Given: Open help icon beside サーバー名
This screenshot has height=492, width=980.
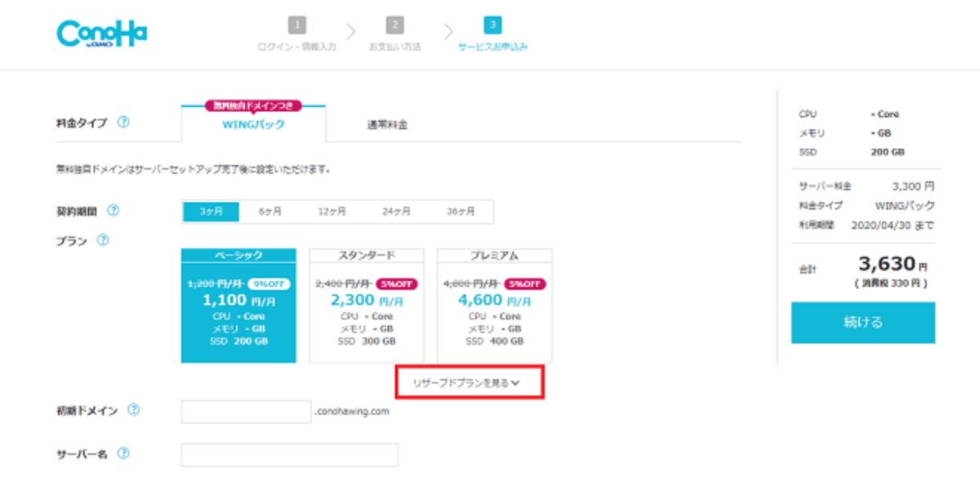Looking at the screenshot, I should click(x=124, y=454).
